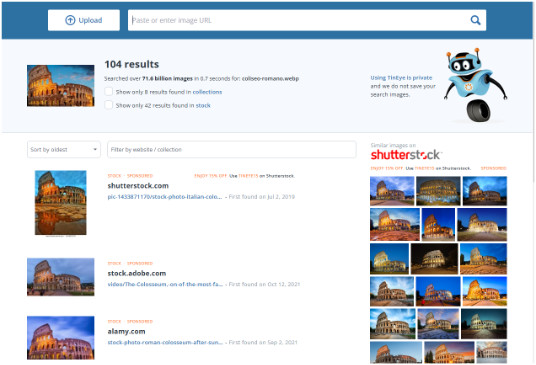This screenshot has width=536, height=365.
Task: Click the shutterstock.com result thumbnail
Action: (61, 203)
